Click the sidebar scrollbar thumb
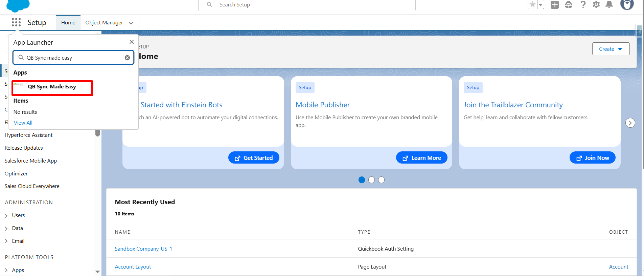 click(x=97, y=132)
